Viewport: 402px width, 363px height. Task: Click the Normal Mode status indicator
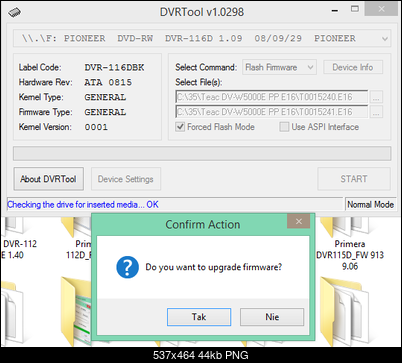pyautogui.click(x=370, y=204)
